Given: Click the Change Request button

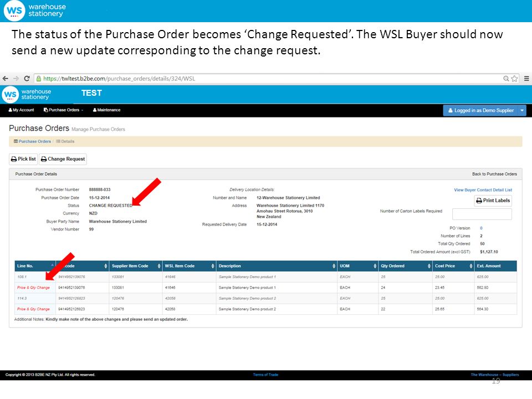Looking at the screenshot, I should (63, 159).
